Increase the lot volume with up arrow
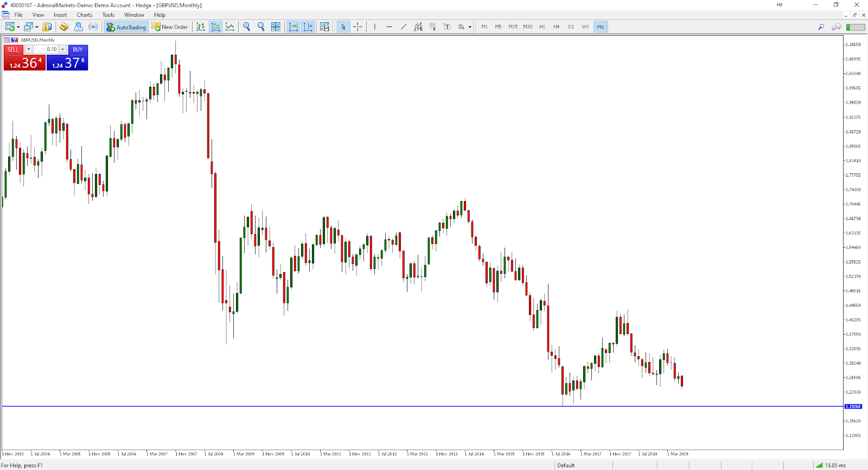 pos(62,49)
